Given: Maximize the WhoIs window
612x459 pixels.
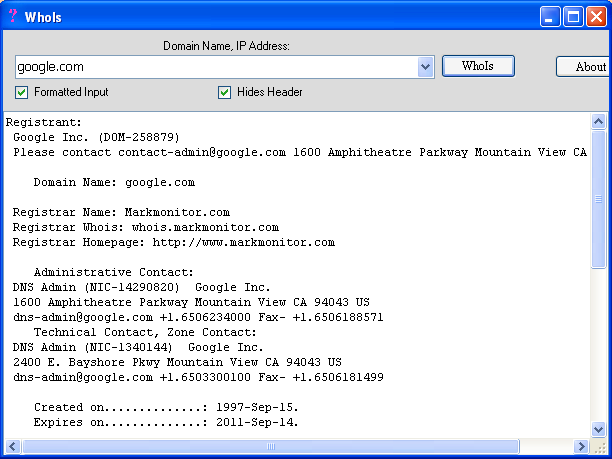Looking at the screenshot, I should tap(573, 17).
